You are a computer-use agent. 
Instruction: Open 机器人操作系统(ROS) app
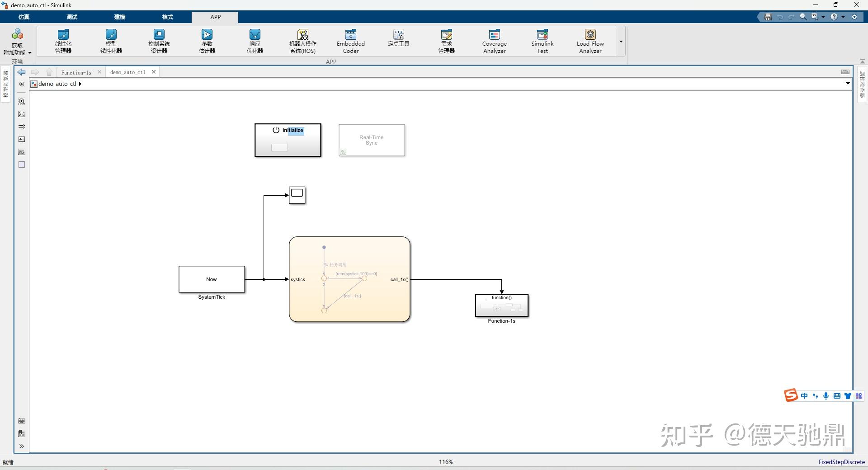point(303,41)
